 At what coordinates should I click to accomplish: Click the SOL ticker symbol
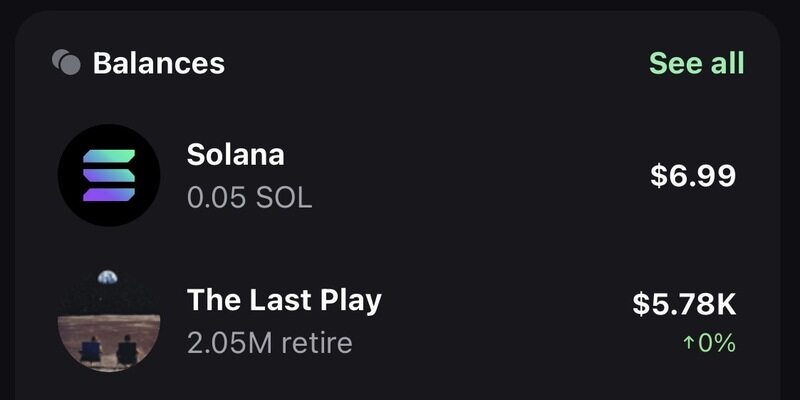[x=284, y=197]
